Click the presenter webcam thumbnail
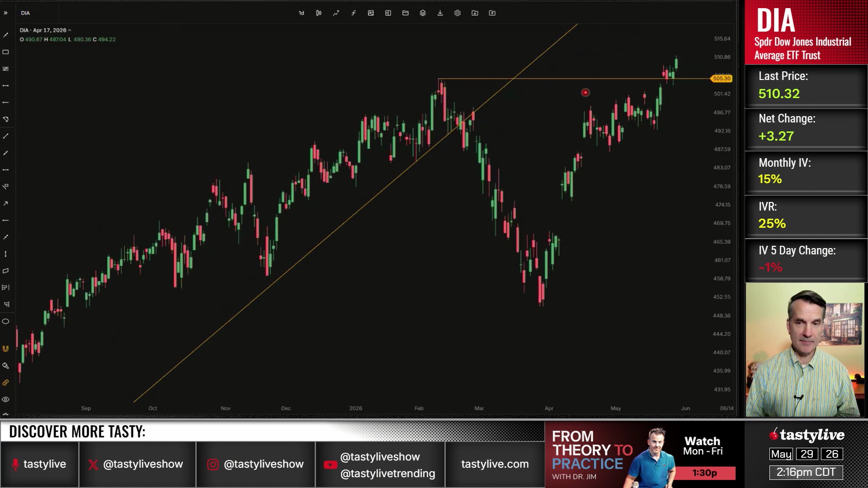Screen dimensions: 868x488 pyautogui.click(x=805, y=350)
